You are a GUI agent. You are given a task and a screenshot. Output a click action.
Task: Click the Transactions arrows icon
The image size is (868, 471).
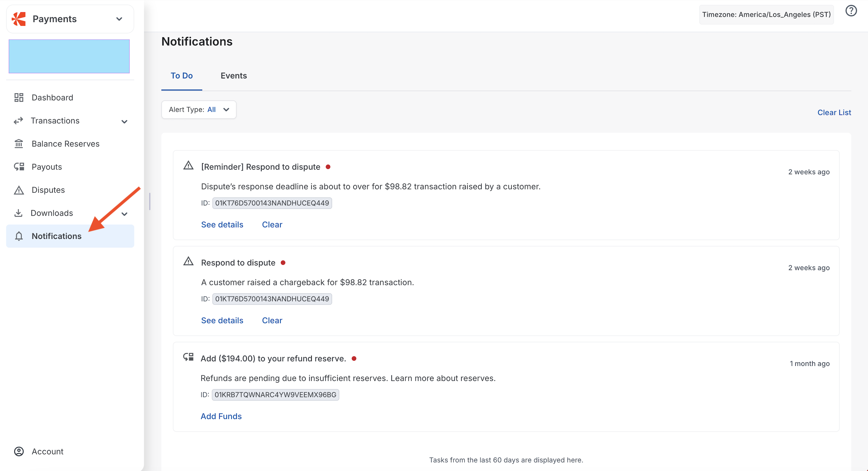(19, 121)
